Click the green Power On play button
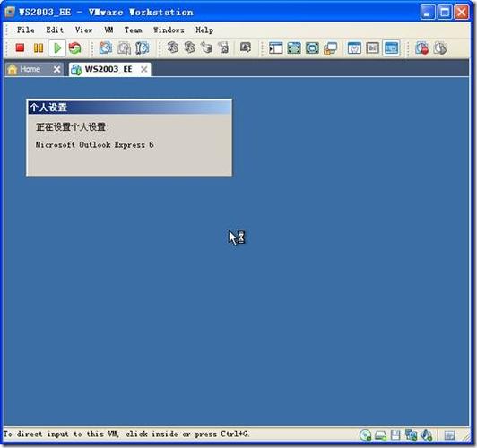Viewport: 477px width, 448px height. (x=56, y=48)
